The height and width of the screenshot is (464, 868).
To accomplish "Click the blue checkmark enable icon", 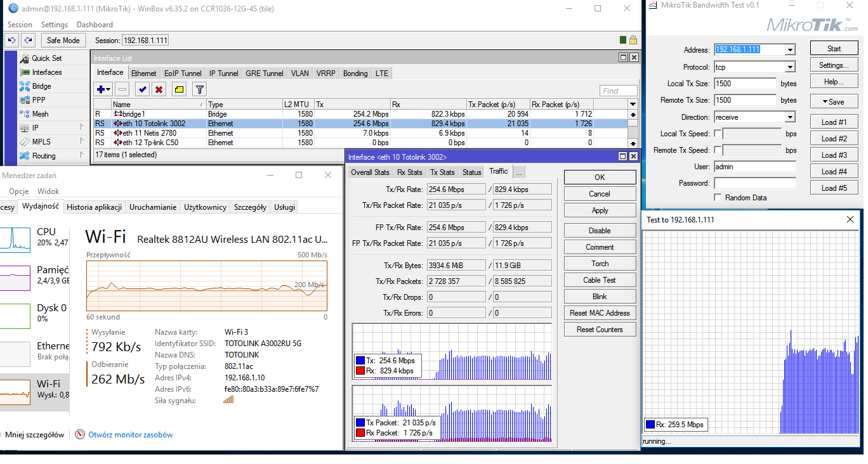I will [143, 90].
